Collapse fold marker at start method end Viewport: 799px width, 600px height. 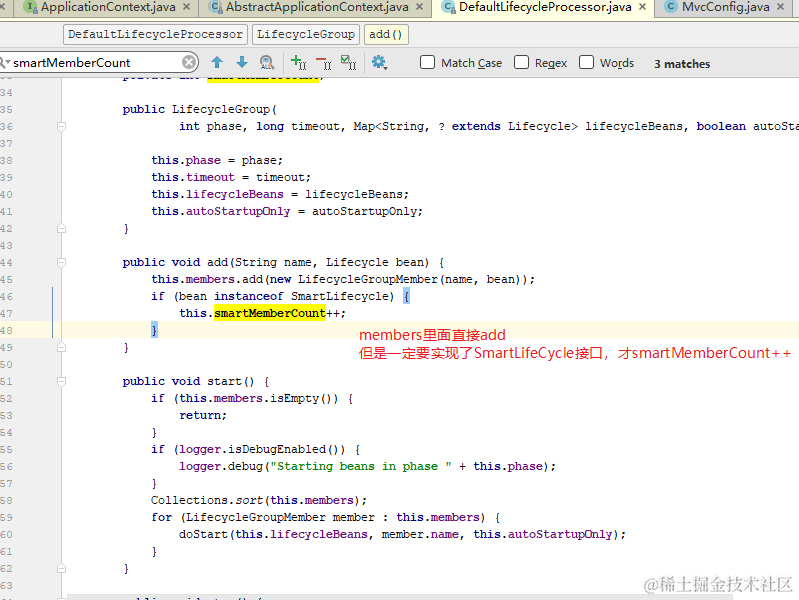(x=61, y=568)
